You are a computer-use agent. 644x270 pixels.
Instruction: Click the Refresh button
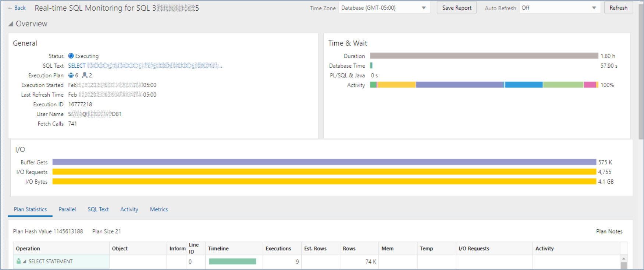pos(618,8)
